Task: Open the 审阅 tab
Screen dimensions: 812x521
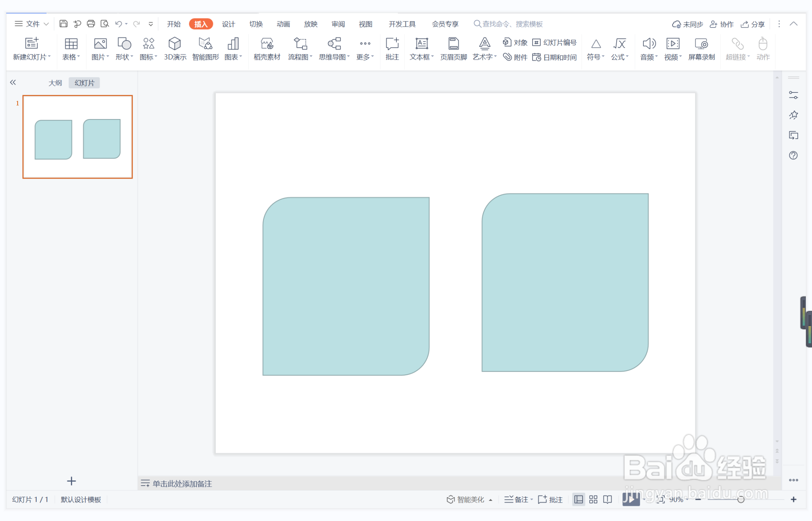Action: point(338,24)
